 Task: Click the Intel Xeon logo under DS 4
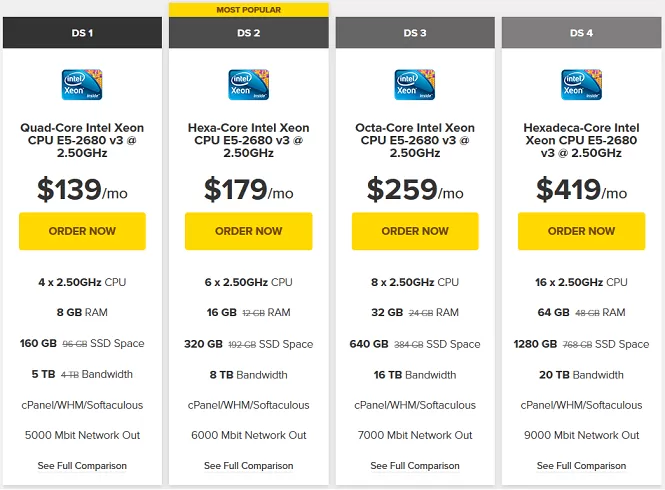pos(581,85)
